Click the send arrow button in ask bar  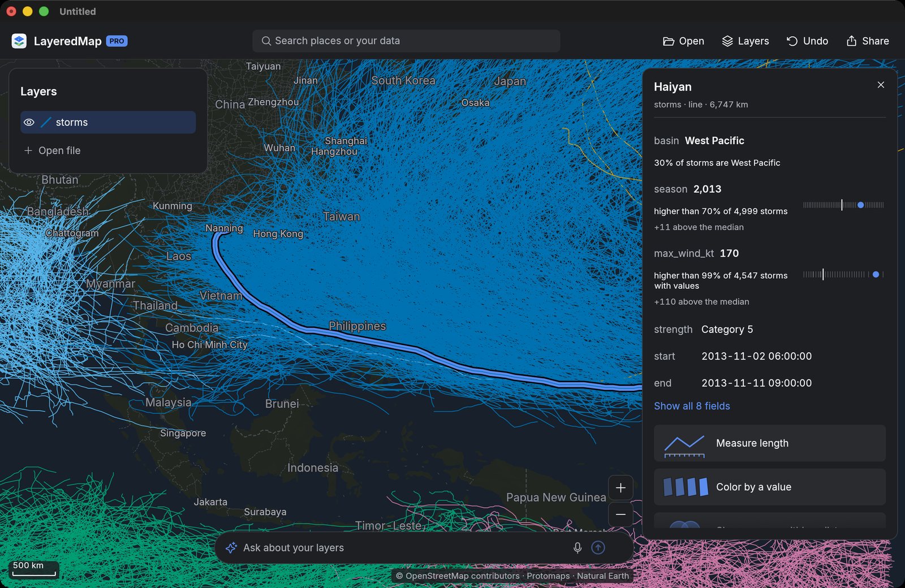[598, 548]
